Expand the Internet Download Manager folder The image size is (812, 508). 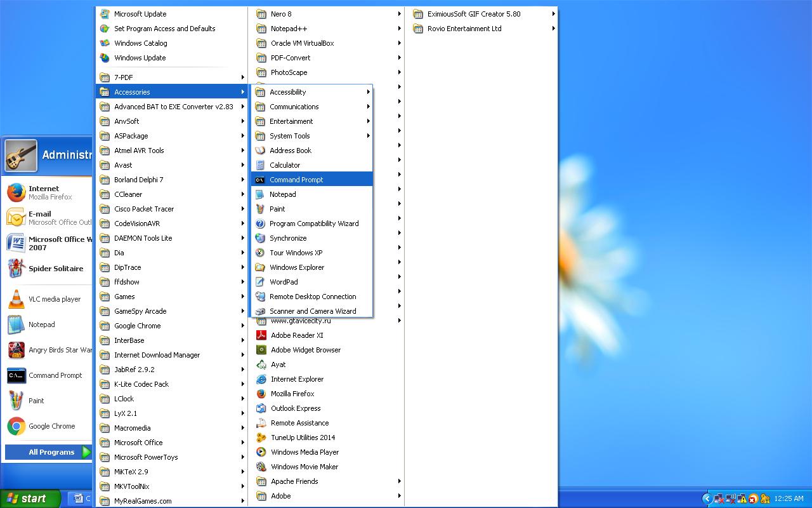tap(171, 355)
